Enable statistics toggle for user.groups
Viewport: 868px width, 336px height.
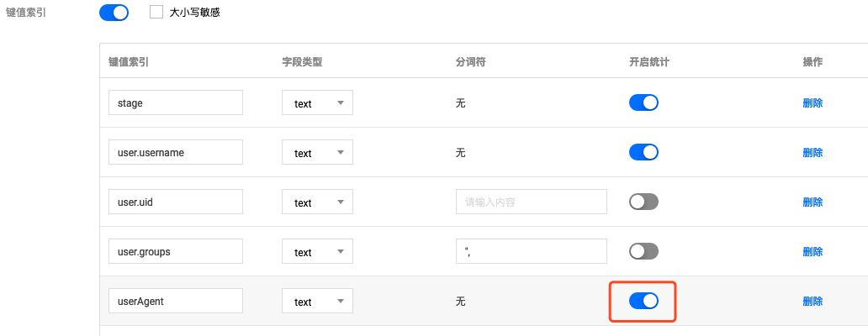pos(643,251)
